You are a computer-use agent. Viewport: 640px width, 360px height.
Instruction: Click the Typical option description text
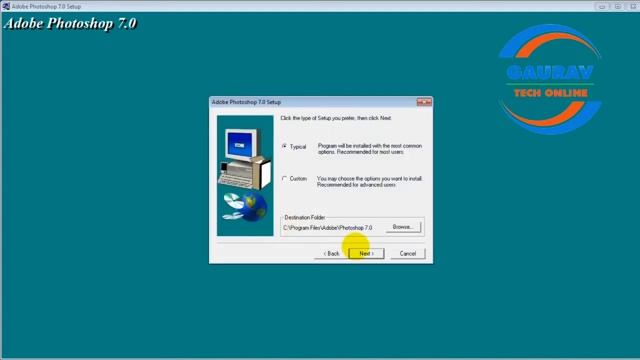click(370, 149)
